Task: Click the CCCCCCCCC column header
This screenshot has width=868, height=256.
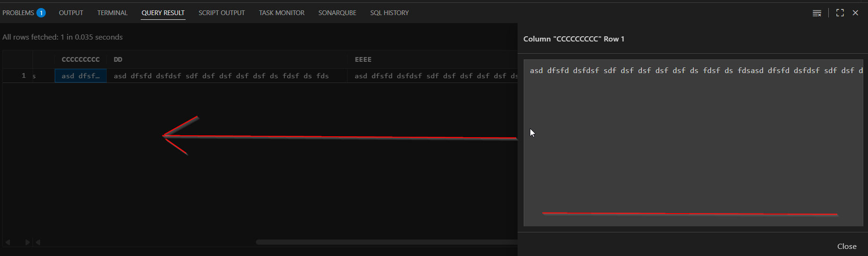Action: coord(81,59)
